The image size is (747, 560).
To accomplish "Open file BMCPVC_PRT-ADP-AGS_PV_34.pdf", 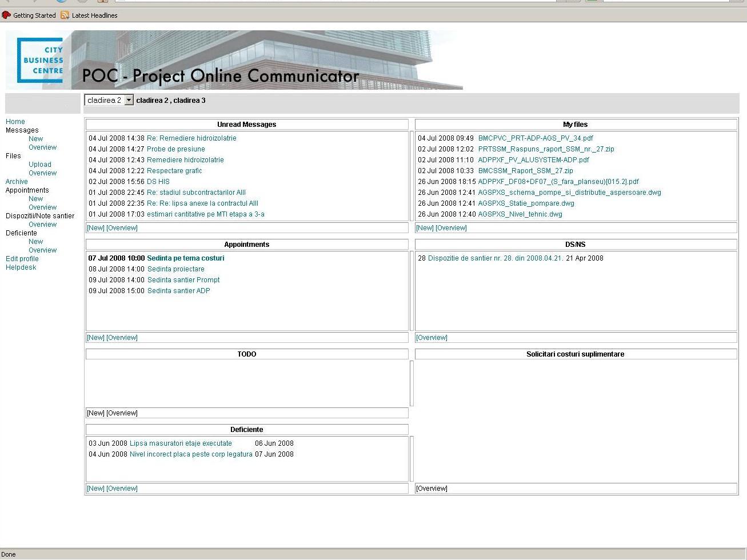I will (536, 138).
